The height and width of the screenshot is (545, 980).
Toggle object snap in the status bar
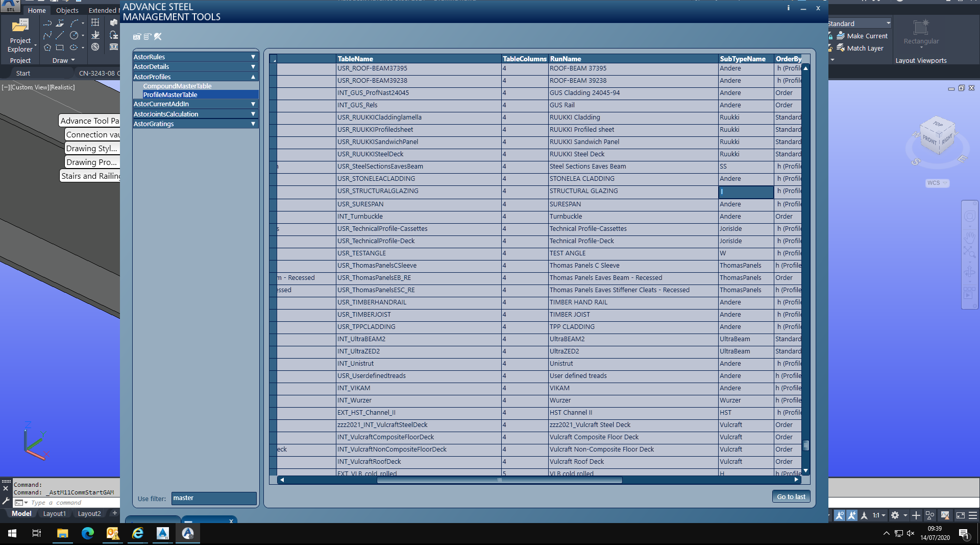(x=840, y=515)
